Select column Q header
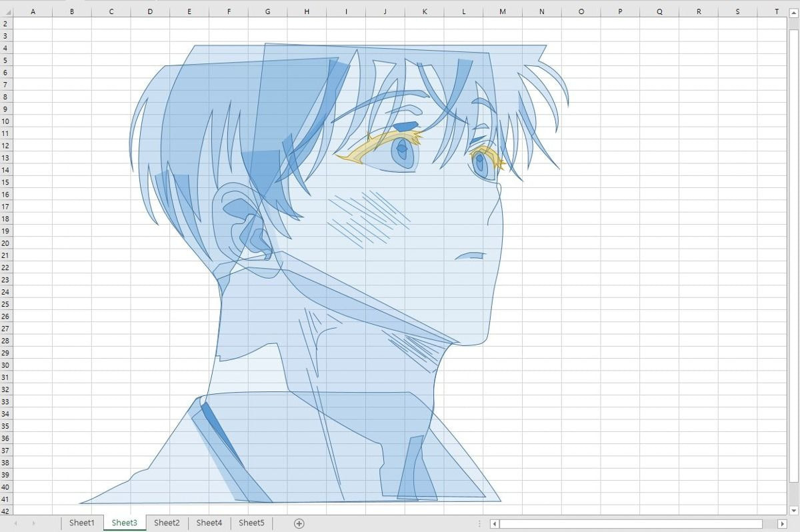Viewport: 800px width, 532px height. 659,11
